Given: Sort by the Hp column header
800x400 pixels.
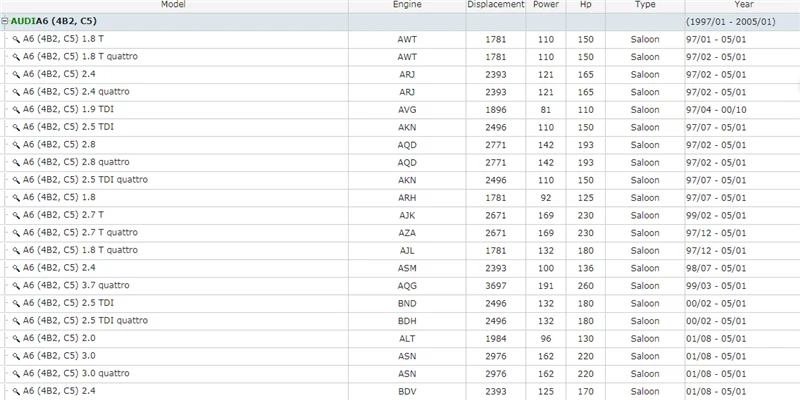Looking at the screenshot, I should 586,5.
